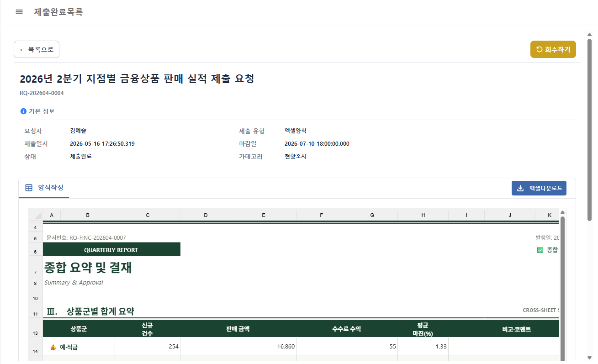Click the 제출완료 status value
Image resolution: width=598 pixels, height=364 pixels.
point(81,156)
